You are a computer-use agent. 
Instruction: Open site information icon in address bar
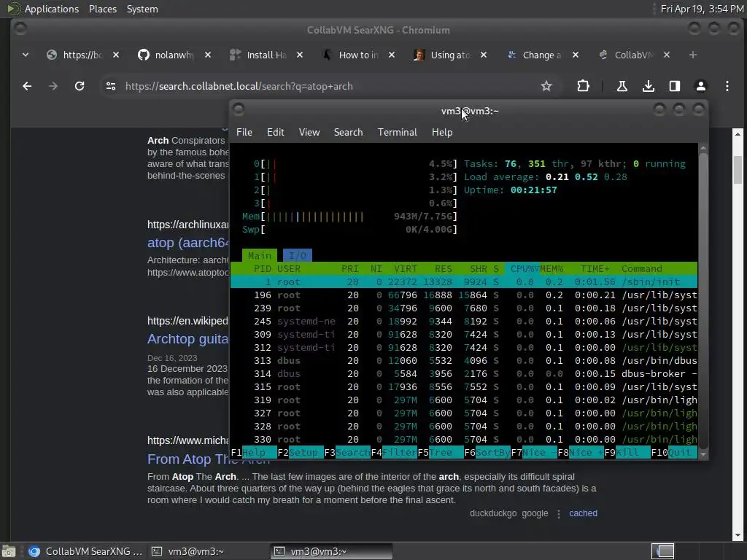point(111,86)
